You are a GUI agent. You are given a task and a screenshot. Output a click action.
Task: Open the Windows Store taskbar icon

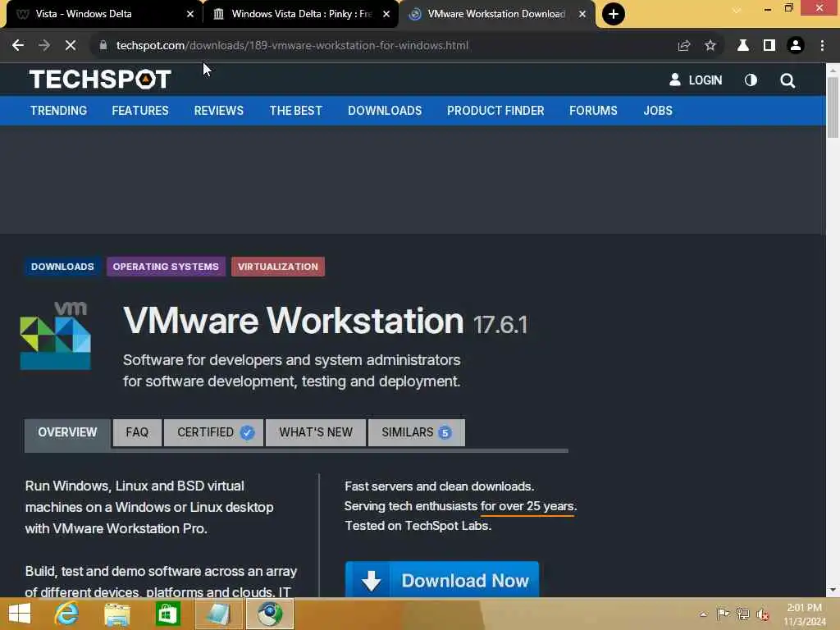167,614
